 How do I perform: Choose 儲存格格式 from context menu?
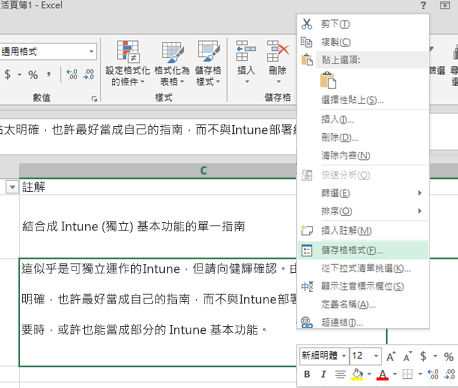363,250
